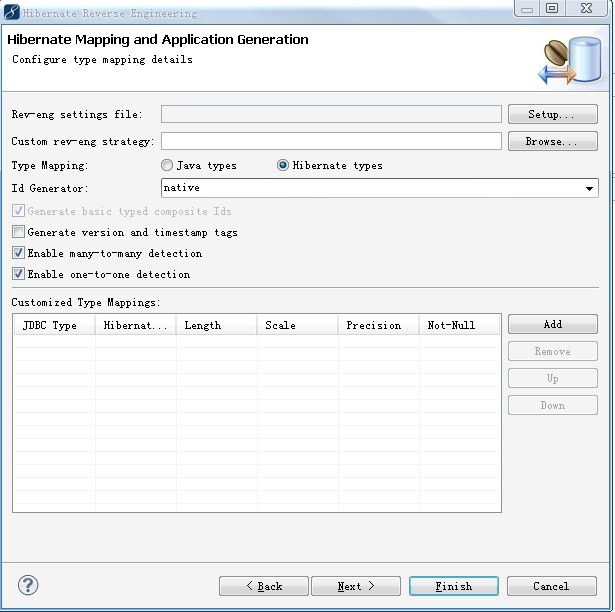The height and width of the screenshot is (612, 615).
Task: Click the native Id Generator value
Action: point(182,188)
